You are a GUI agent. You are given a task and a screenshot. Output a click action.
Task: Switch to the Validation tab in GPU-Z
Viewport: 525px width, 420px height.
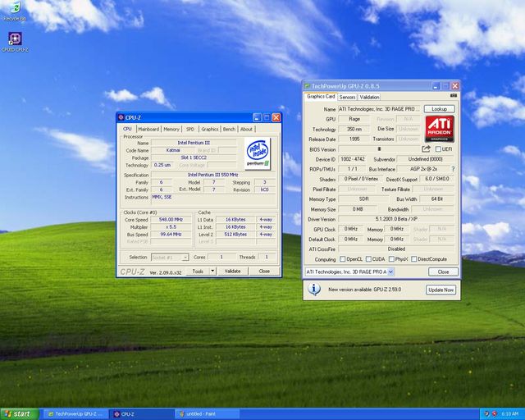[x=369, y=97]
